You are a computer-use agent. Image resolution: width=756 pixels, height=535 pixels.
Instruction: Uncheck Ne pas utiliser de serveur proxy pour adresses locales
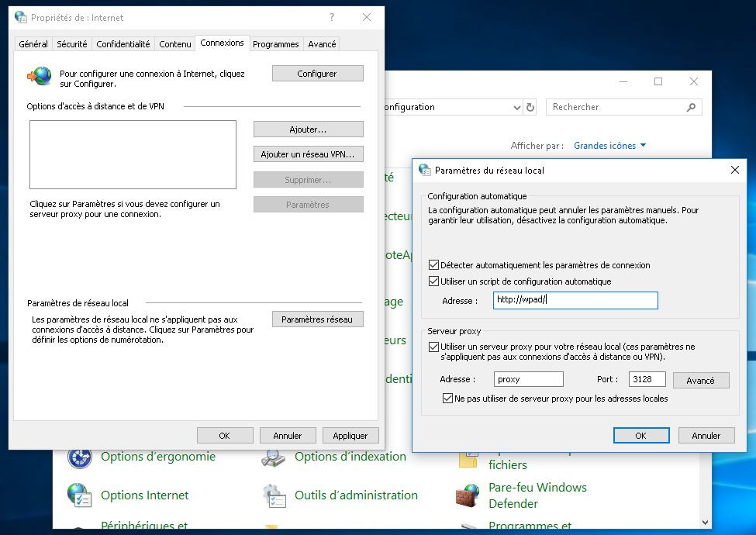point(447,398)
